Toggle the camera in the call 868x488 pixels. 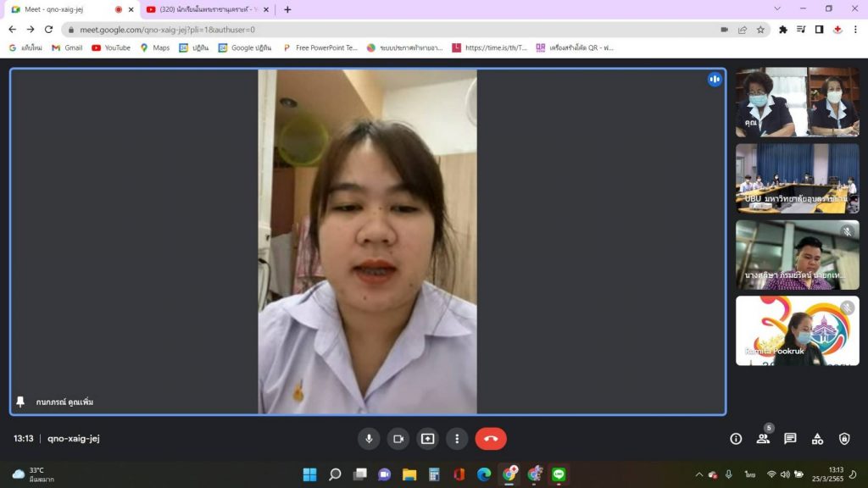click(398, 439)
